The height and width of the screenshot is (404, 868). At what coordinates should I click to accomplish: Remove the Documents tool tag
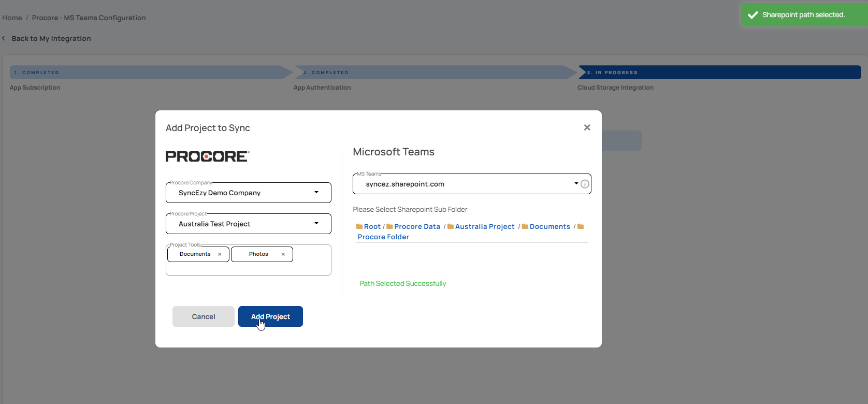click(220, 254)
